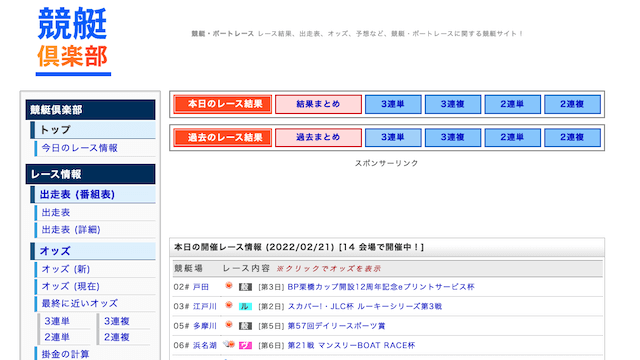The height and width of the screenshot is (360, 640).
Task: Open 過去まとめ button
Action: pyautogui.click(x=318, y=138)
